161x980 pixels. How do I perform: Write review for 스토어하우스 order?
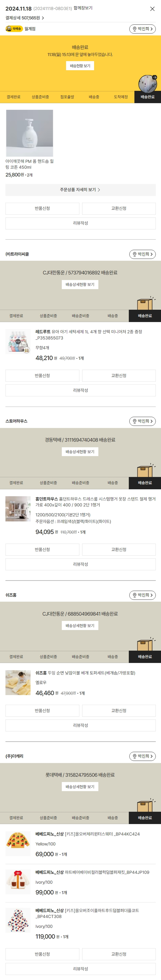[x=80, y=564]
